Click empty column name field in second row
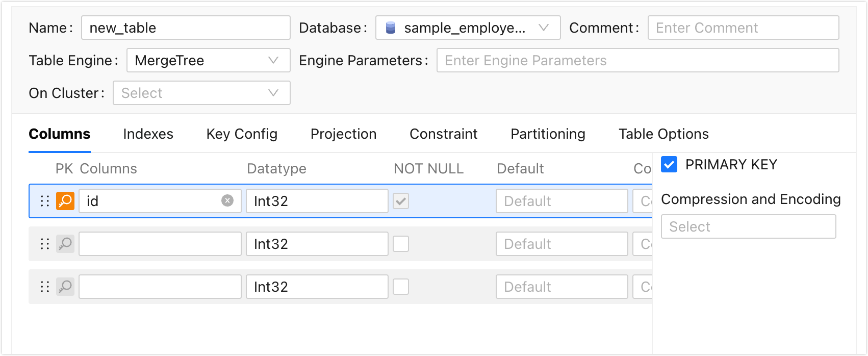 click(160, 244)
